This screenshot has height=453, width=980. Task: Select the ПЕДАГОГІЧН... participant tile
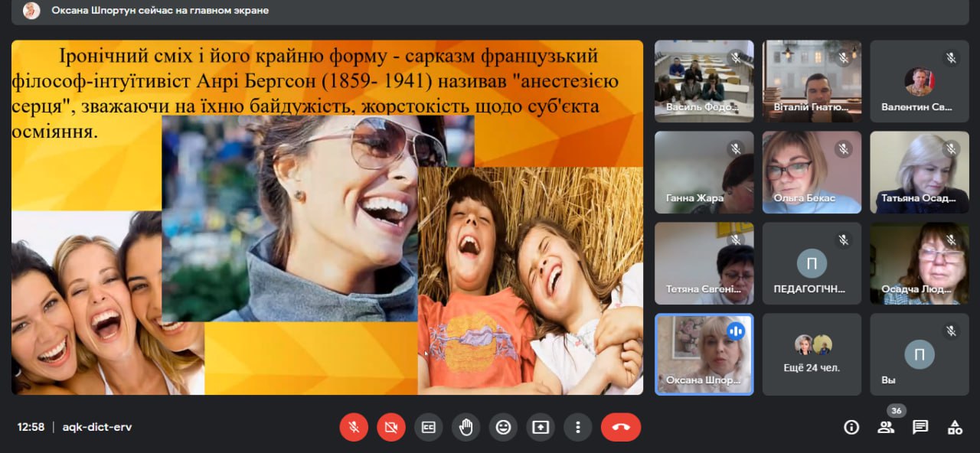[812, 263]
